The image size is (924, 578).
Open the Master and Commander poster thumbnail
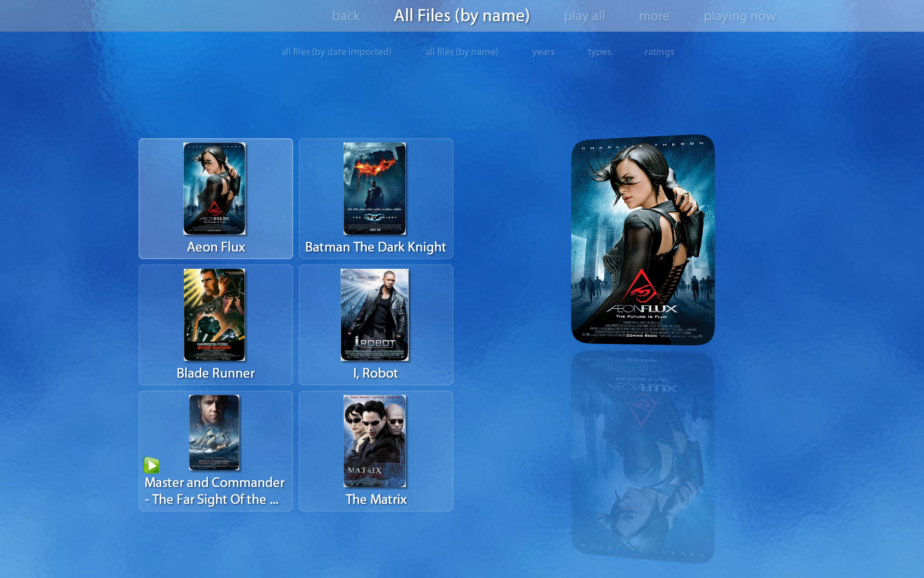click(214, 432)
